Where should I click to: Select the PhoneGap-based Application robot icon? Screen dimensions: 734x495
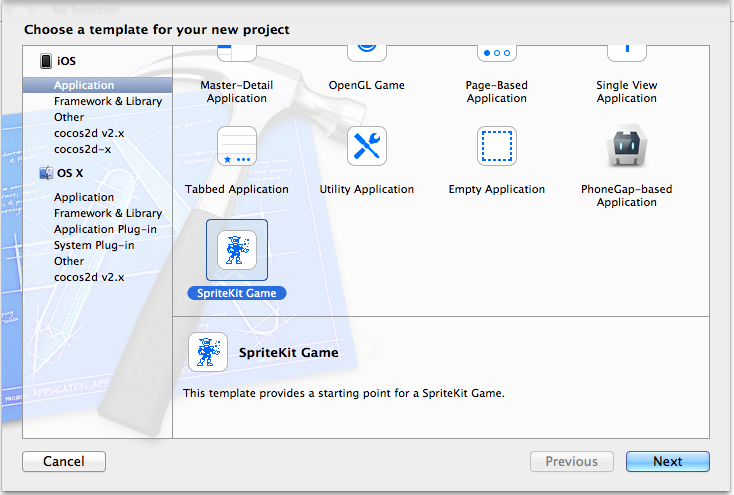(x=627, y=146)
